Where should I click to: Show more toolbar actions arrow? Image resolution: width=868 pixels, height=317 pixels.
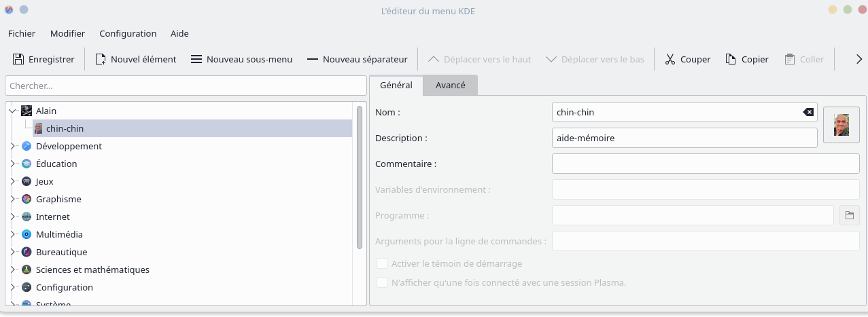[x=859, y=60]
